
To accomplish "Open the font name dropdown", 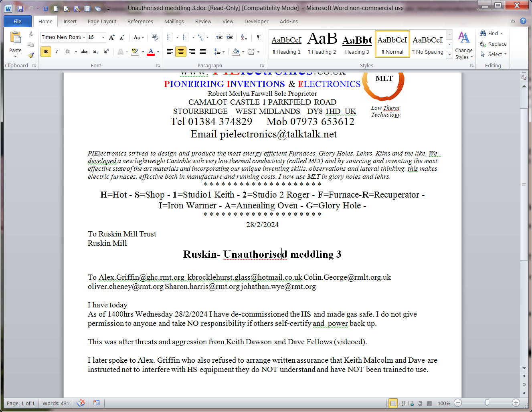I will pos(84,37).
